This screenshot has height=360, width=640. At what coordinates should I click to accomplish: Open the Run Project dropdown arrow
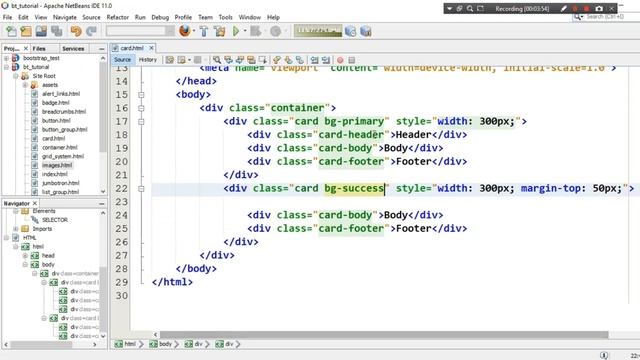pos(244,31)
